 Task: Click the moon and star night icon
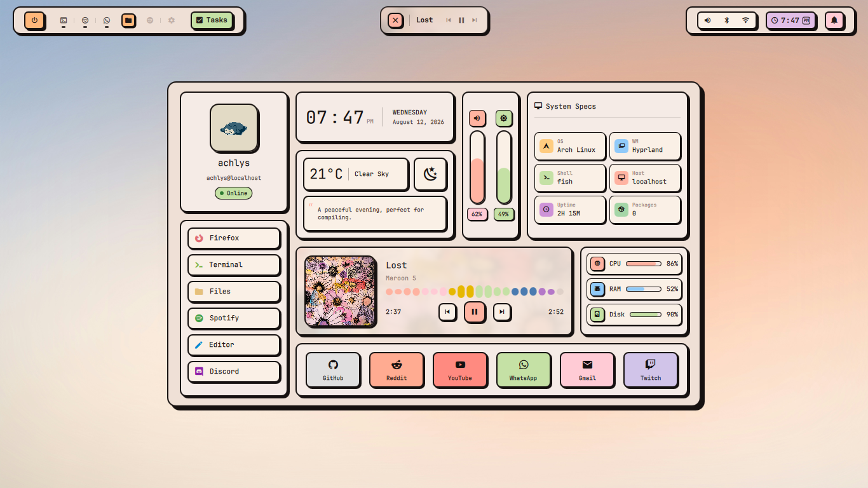[x=430, y=174]
